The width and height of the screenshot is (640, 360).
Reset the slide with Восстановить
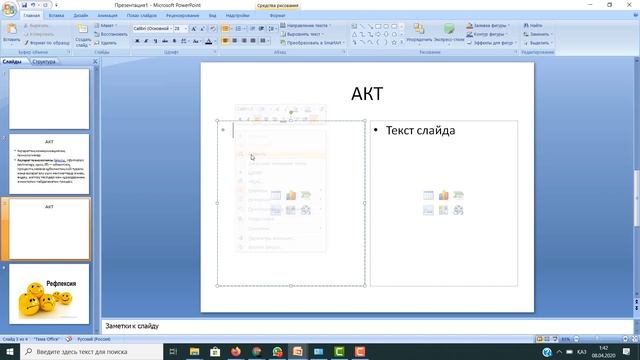pyautogui.click(x=111, y=34)
